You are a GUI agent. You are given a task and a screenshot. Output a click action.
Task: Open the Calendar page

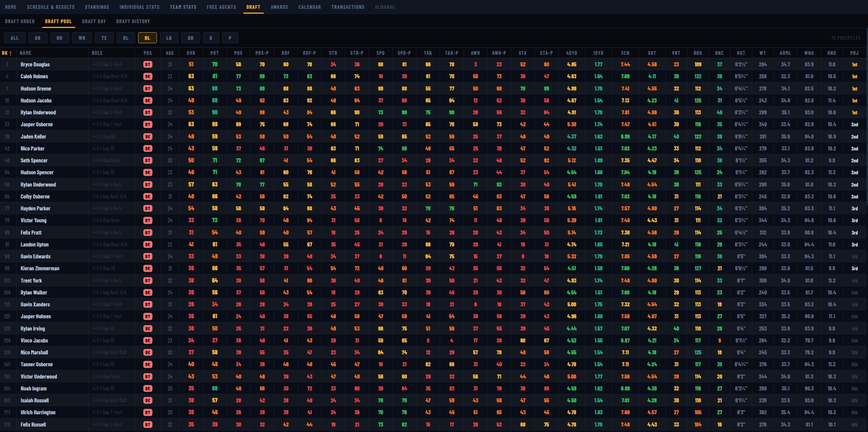coord(310,7)
